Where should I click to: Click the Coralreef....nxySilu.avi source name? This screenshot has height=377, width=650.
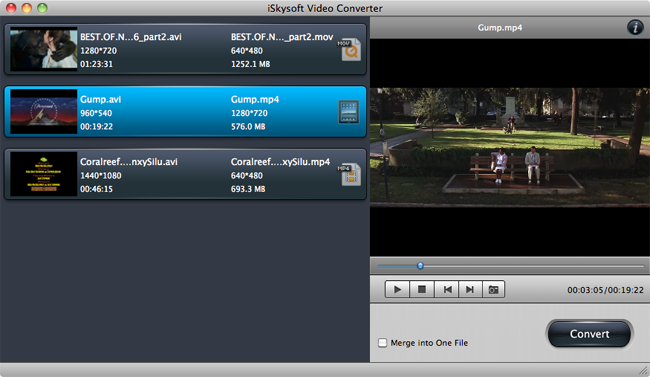click(129, 162)
